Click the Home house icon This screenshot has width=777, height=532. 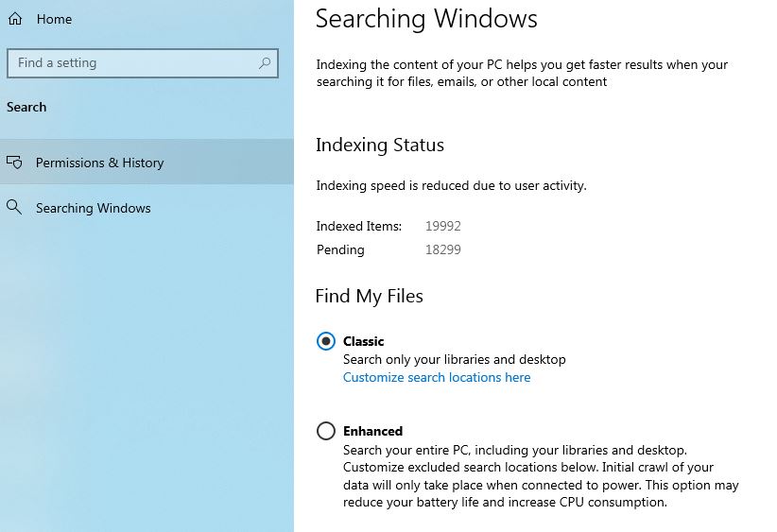pos(15,19)
